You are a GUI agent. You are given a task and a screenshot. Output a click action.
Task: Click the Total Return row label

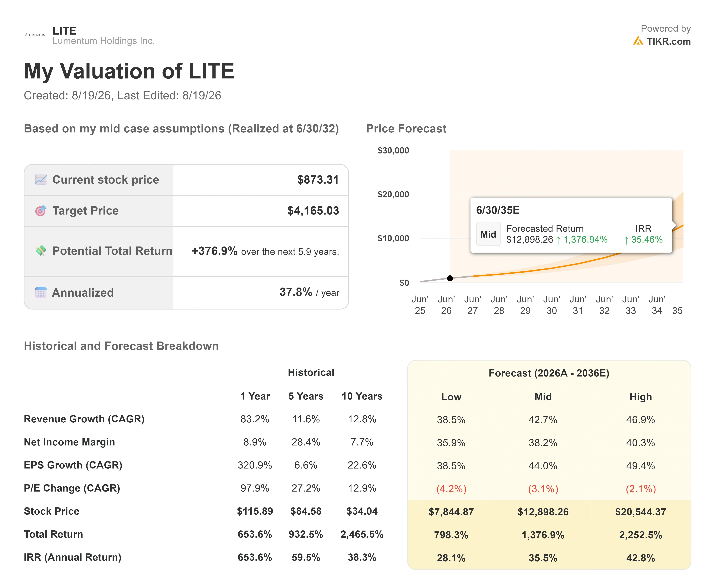54,534
